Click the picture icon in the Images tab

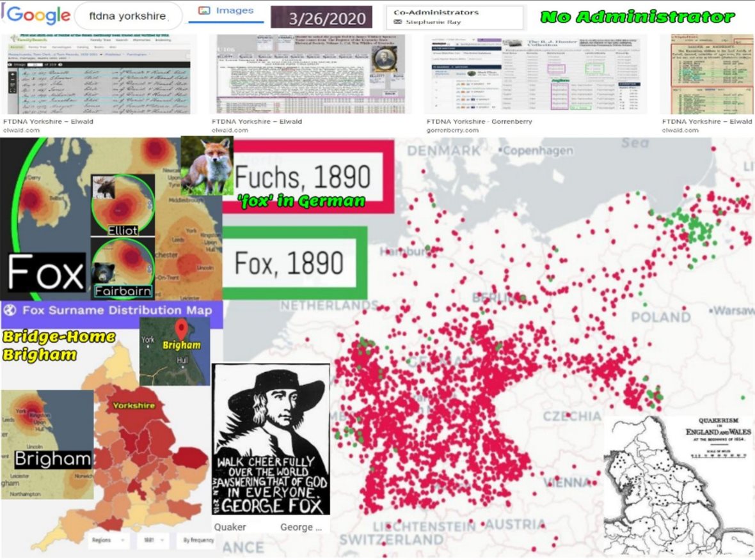[x=205, y=11]
